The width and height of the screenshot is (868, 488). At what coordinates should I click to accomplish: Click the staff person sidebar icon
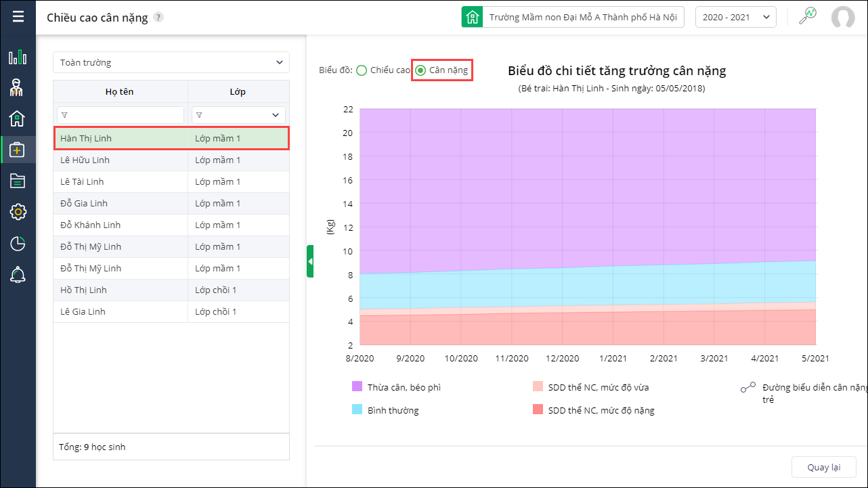(x=18, y=88)
